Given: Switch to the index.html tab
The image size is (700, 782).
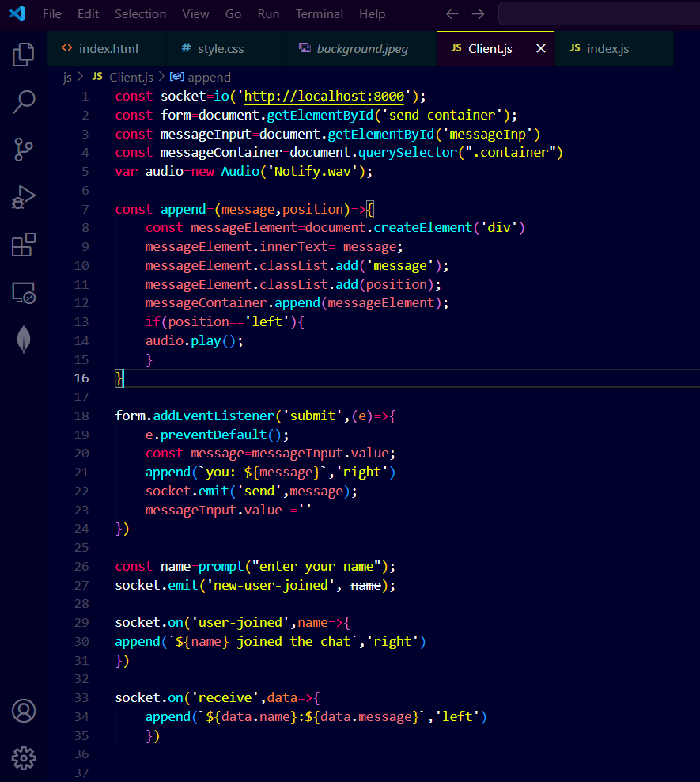Looking at the screenshot, I should (x=107, y=48).
